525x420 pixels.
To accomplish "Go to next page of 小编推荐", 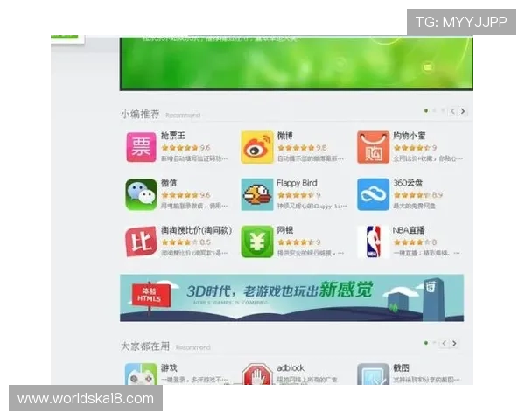I will tap(463, 111).
